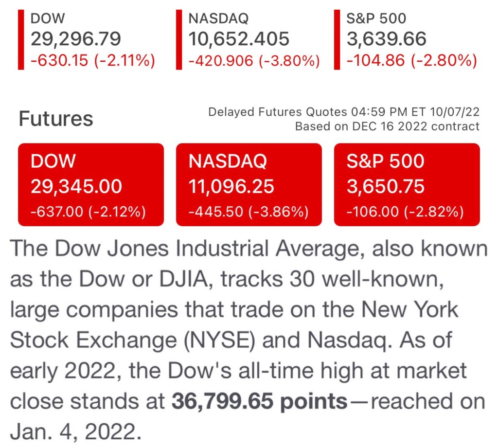Click the Futures section heading
The width and height of the screenshot is (498, 448).
click(x=55, y=119)
